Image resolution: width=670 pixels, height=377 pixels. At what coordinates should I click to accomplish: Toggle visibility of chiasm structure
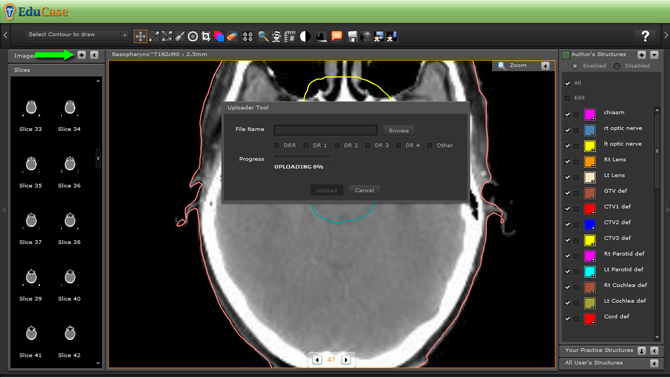click(567, 115)
